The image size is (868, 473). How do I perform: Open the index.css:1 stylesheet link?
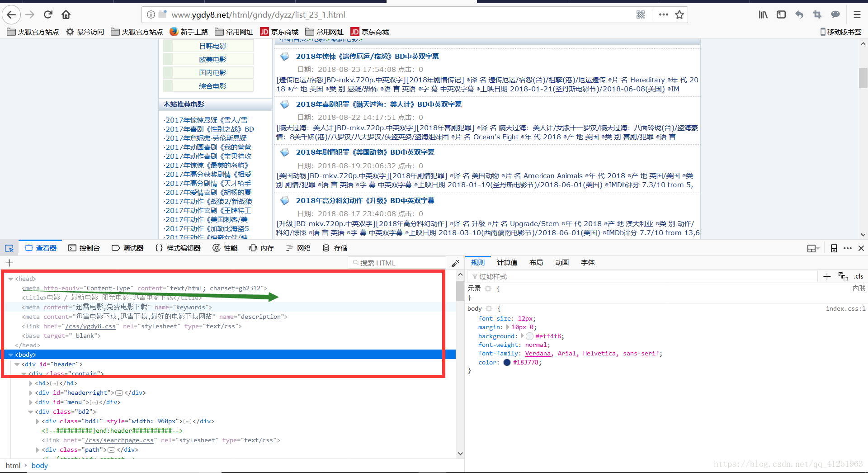(x=845, y=308)
